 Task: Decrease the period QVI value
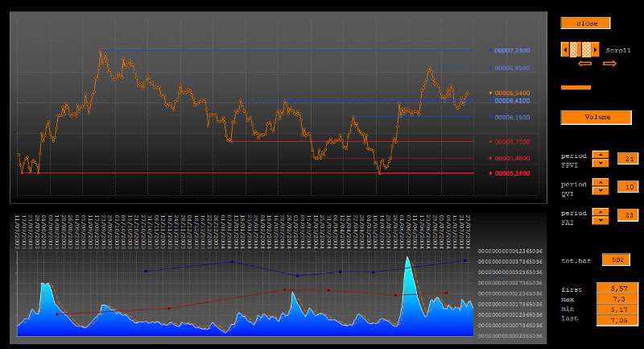(600, 191)
